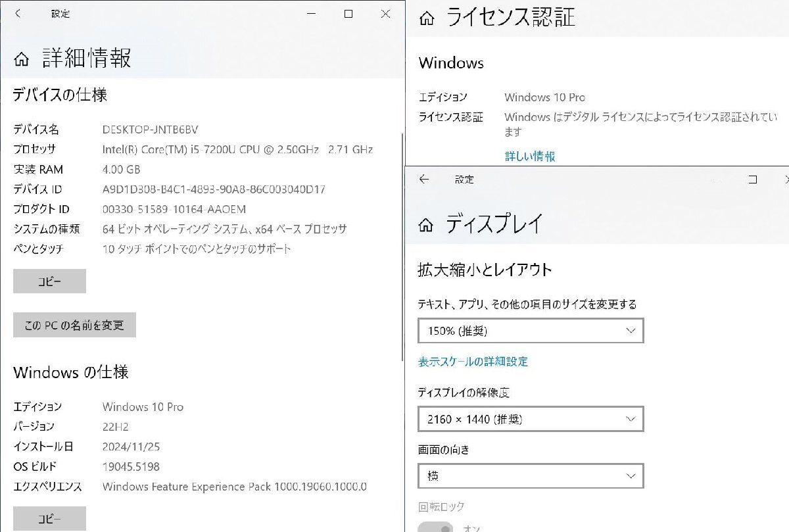Select Windows 10 Pro in Windows の仕様
789x532 pixels.
coord(143,407)
